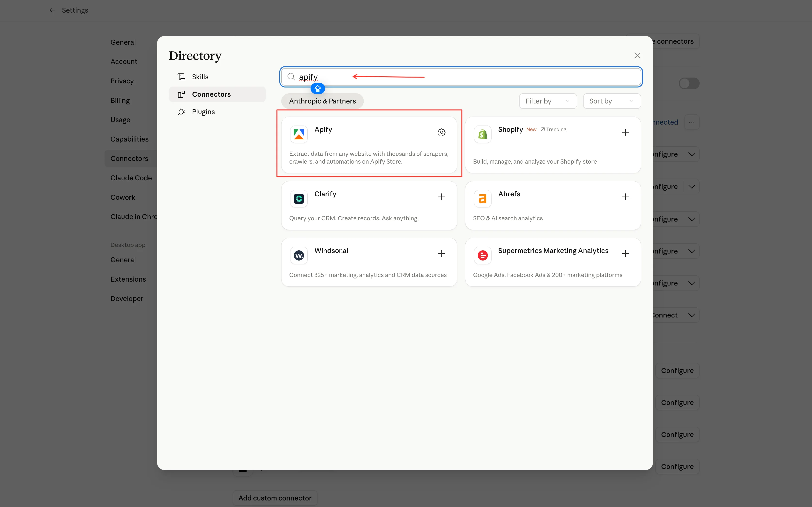This screenshot has width=812, height=507.
Task: Toggle the switch in the Settings background
Action: click(x=689, y=84)
